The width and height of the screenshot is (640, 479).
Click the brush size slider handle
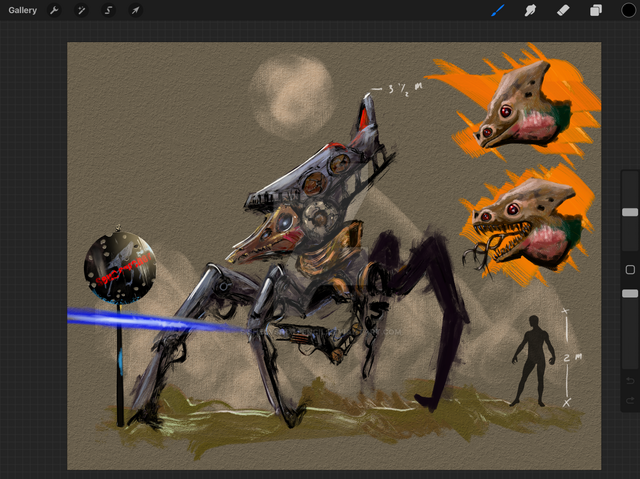click(x=629, y=212)
